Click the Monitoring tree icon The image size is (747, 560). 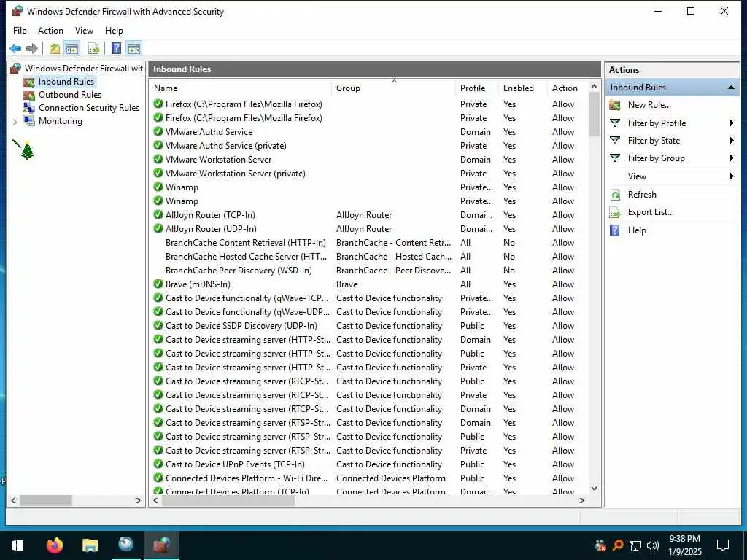(29, 121)
